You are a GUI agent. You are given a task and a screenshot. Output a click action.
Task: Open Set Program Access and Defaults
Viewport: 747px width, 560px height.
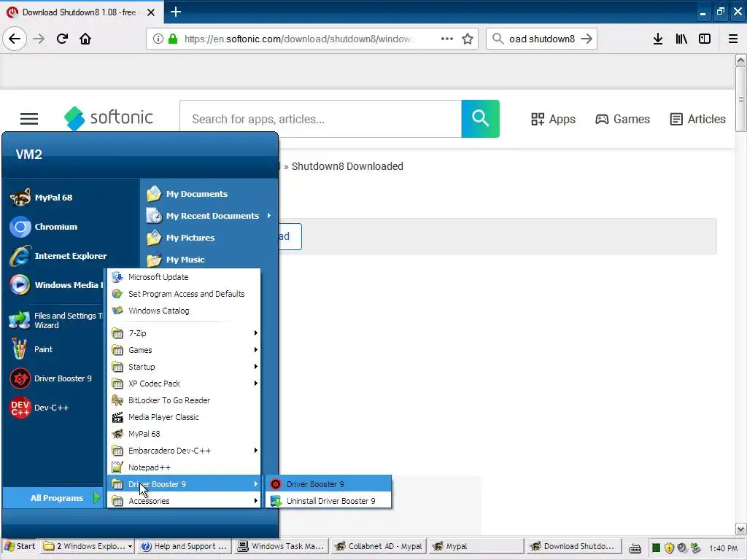(184, 294)
